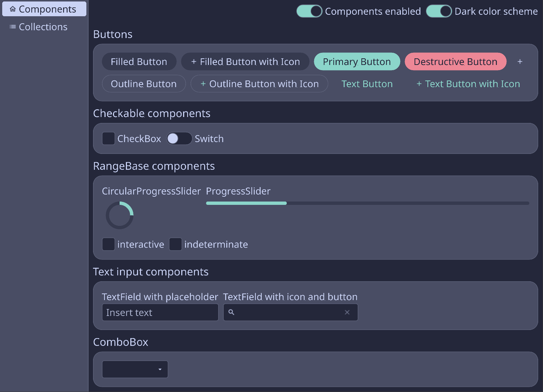Viewport: 543px width, 392px height.
Task: Check the indeterminate option
Action: (x=175, y=244)
